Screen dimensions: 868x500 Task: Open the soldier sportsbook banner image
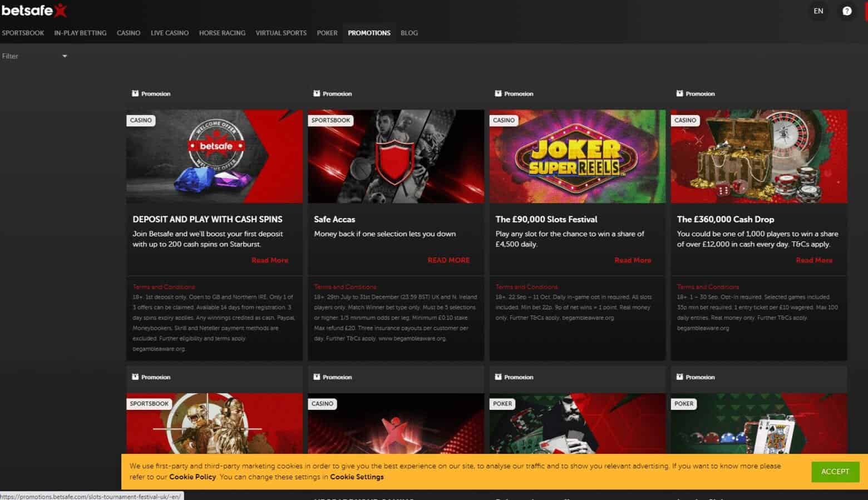[214, 424]
